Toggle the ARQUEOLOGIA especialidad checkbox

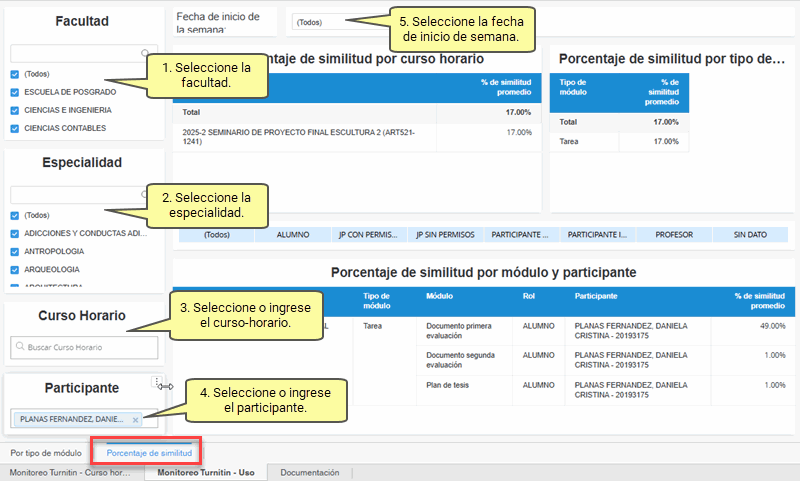[x=14, y=269]
